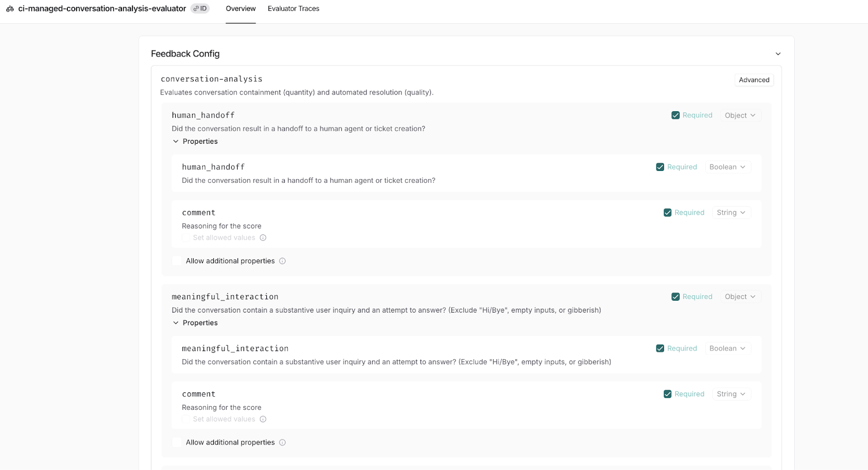
Task: Click info icon beside human_handoff Set allowed values
Action: pos(263,238)
